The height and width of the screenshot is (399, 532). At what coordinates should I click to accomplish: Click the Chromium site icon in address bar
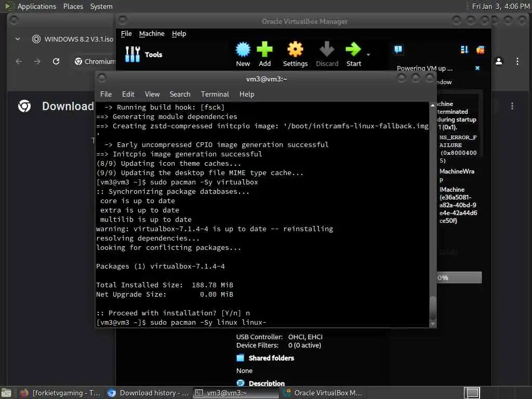[78, 61]
